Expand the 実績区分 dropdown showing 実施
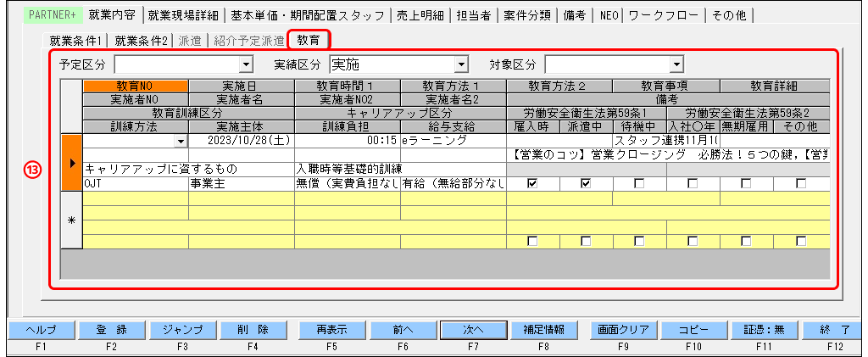Viewport: 868px width, 357px height. (461, 65)
